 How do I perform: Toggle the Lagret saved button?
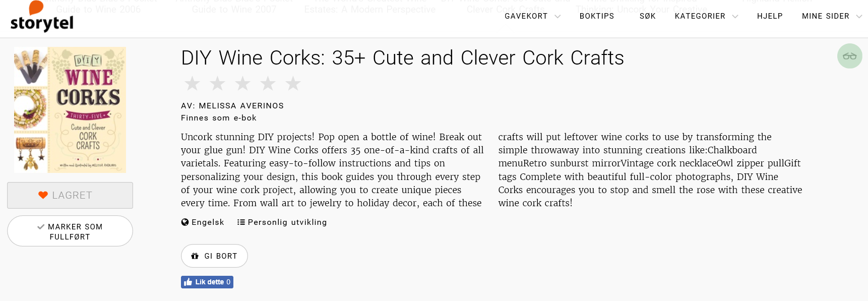[x=70, y=195]
